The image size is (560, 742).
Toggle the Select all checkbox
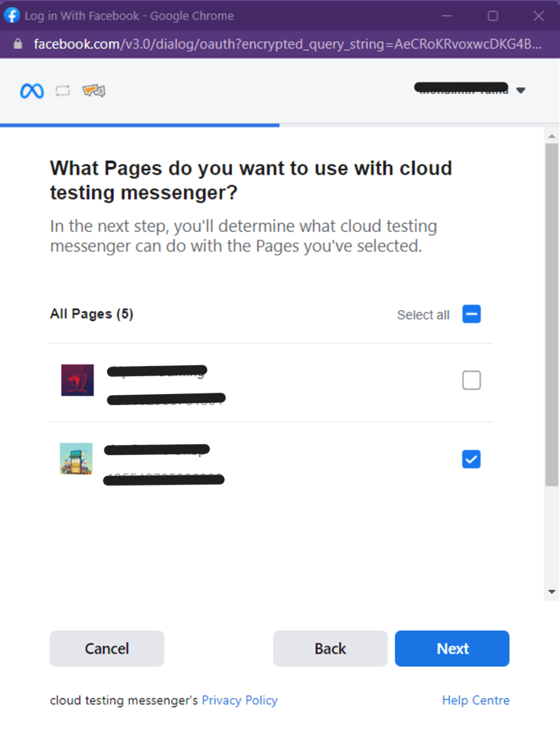click(x=471, y=314)
